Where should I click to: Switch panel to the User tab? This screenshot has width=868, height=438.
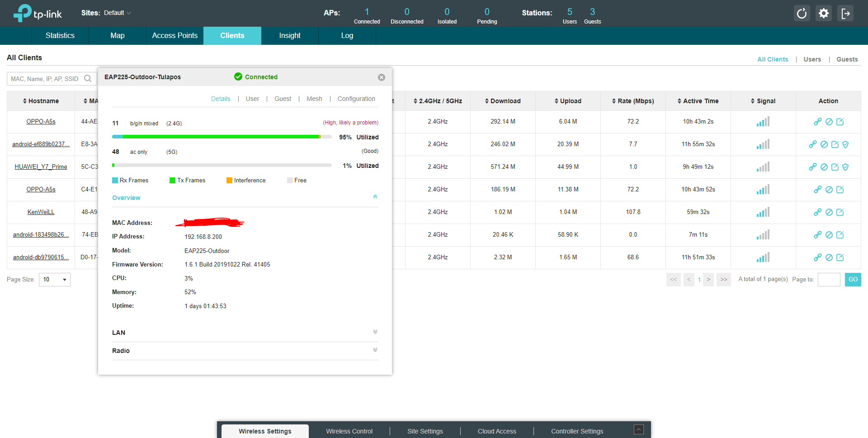(252, 99)
